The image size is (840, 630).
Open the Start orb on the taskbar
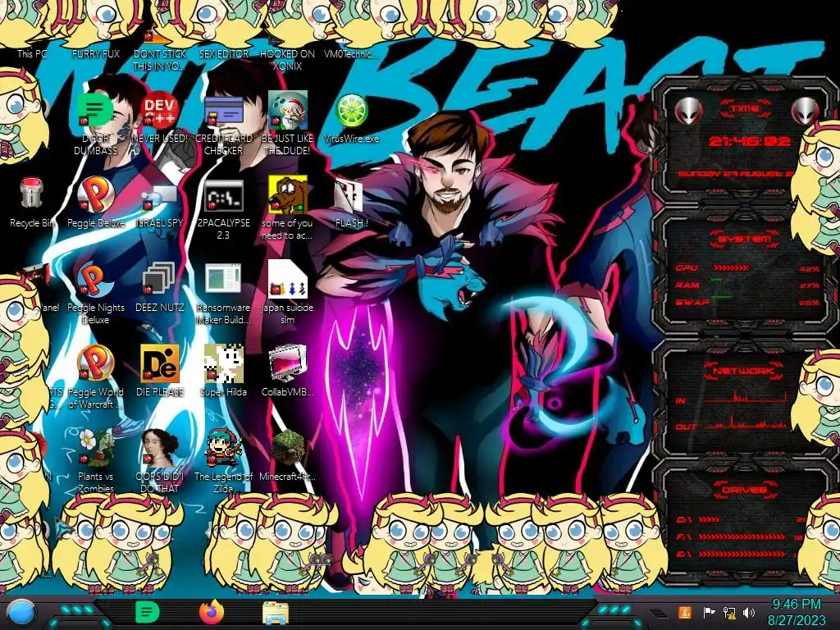point(21,612)
